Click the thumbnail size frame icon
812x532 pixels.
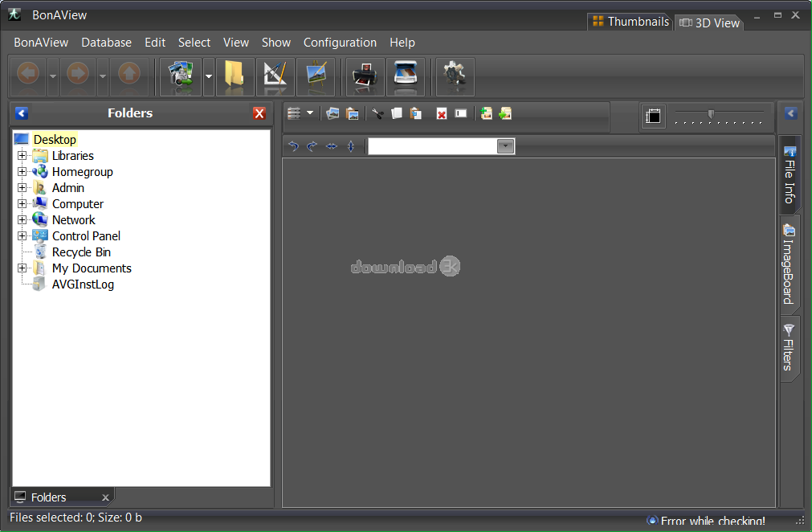[653, 116]
